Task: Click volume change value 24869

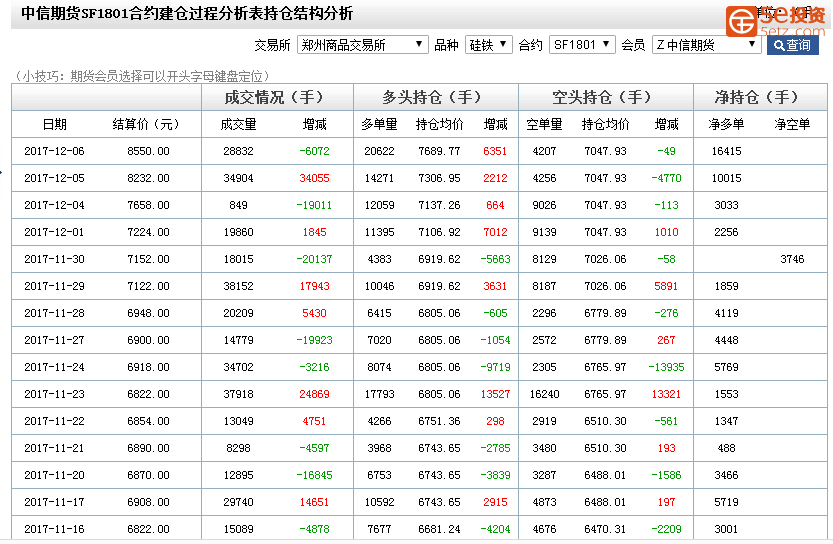Action: tap(314, 394)
